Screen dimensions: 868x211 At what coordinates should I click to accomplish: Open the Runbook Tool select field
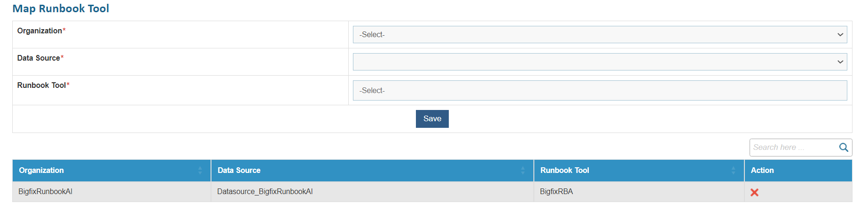600,91
